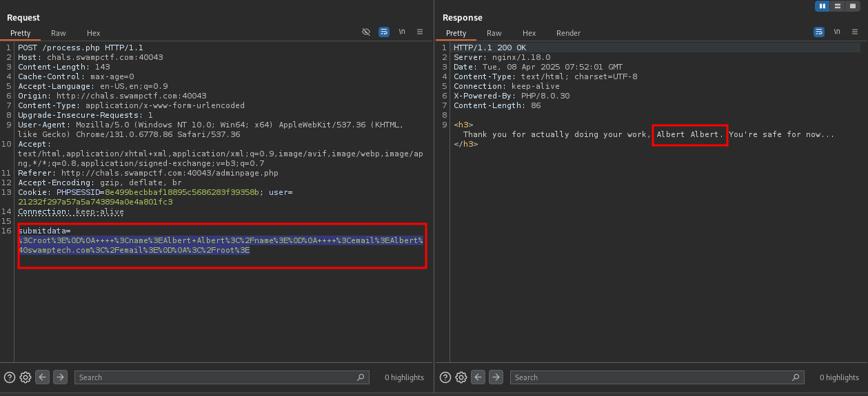Viewport: 868px width, 396px height.
Task: Go to next search match in Response
Action: click(x=496, y=377)
